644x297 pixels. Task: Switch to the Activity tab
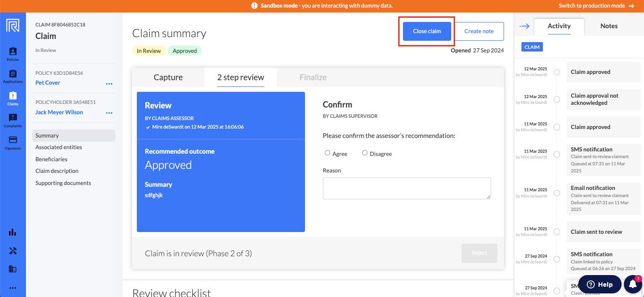[x=559, y=26]
